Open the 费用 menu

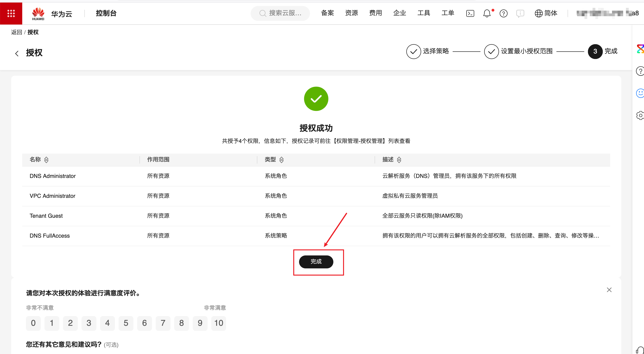click(376, 13)
